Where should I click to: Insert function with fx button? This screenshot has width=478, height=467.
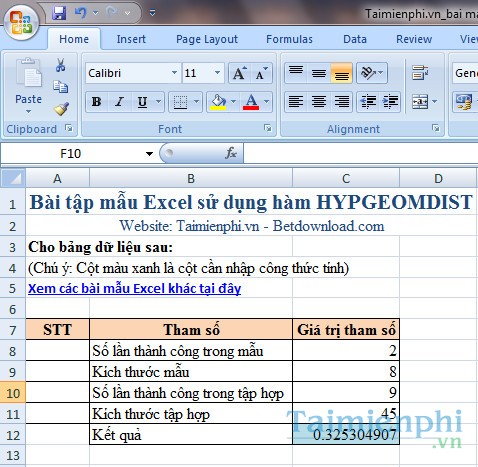231,153
